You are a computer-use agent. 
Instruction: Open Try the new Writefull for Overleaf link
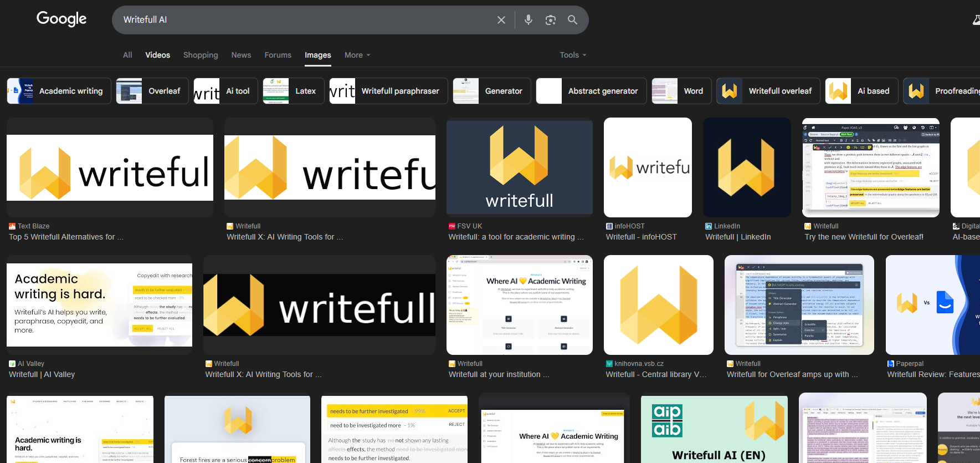coord(864,237)
